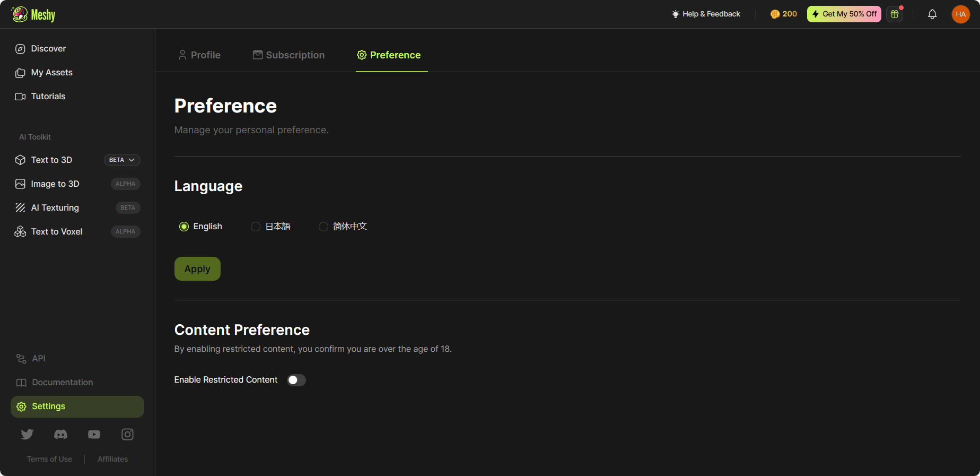Click the lightning bolt icon in the discount button
This screenshot has height=476, width=980.
(x=816, y=14)
